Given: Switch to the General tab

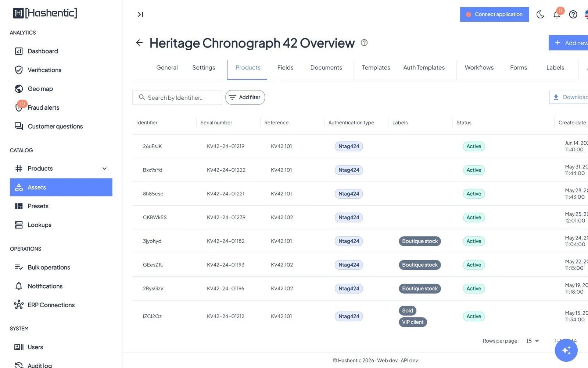Looking at the screenshot, I should (167, 68).
